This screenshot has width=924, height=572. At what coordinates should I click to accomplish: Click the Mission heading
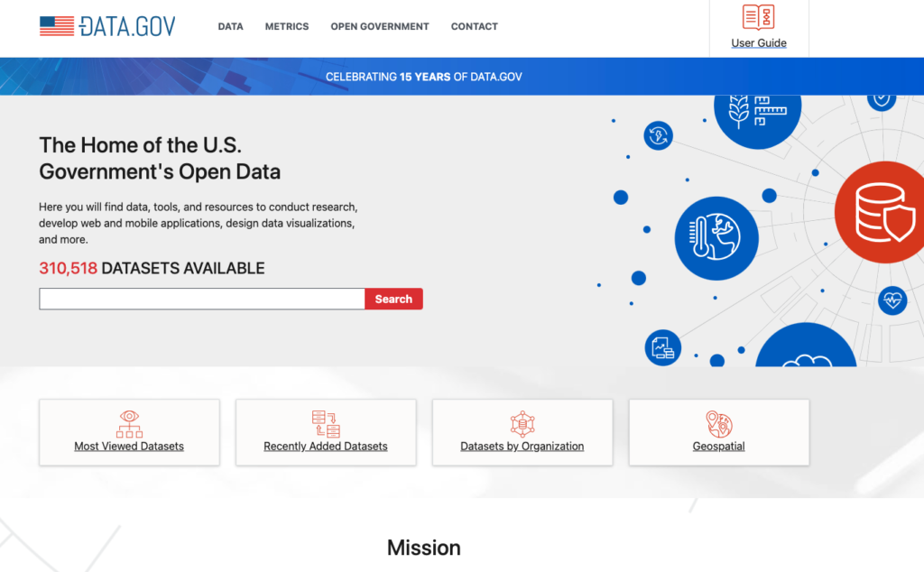pos(424,548)
